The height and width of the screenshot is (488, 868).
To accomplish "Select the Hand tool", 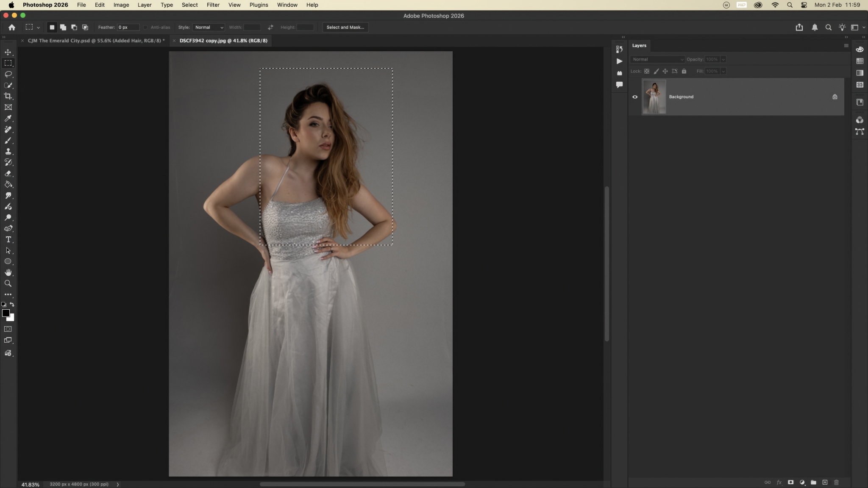I will (8, 272).
